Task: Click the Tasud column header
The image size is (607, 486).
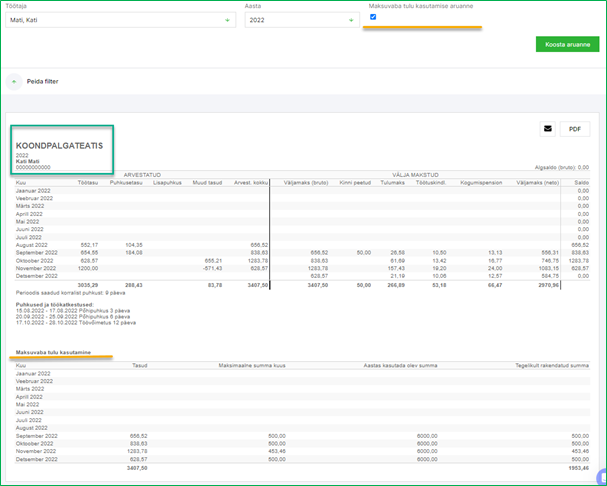Action: 140,366
